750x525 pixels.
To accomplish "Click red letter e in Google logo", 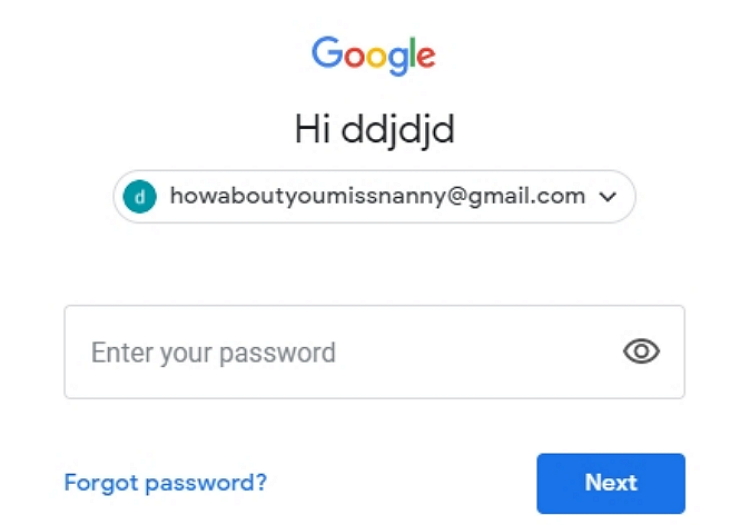I will 426,58.
